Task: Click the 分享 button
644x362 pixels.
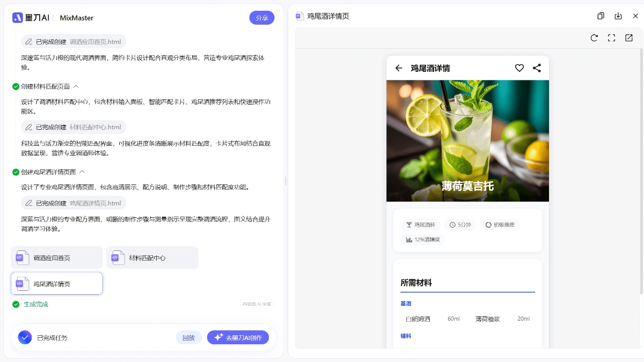Action: pos(261,18)
